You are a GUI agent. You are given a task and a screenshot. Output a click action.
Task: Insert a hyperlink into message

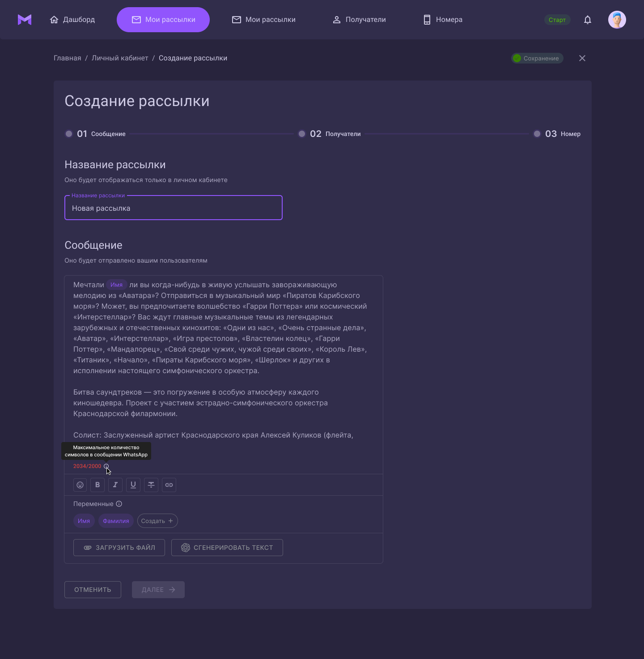point(169,485)
